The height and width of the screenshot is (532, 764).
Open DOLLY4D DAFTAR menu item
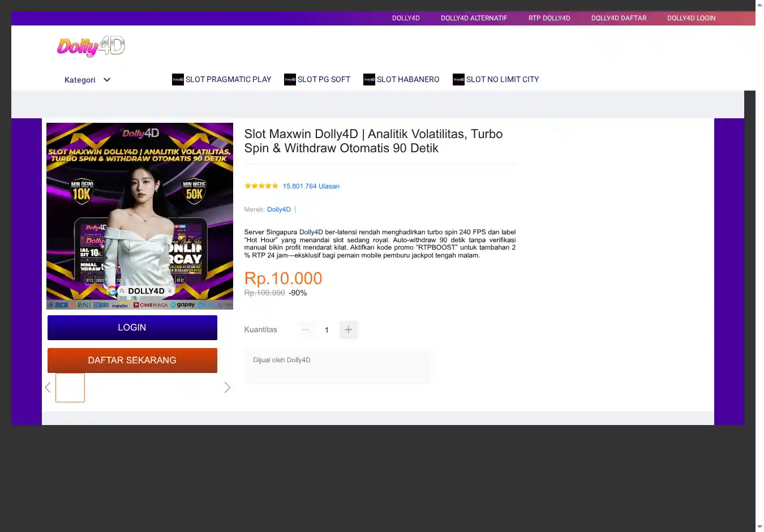(x=619, y=18)
